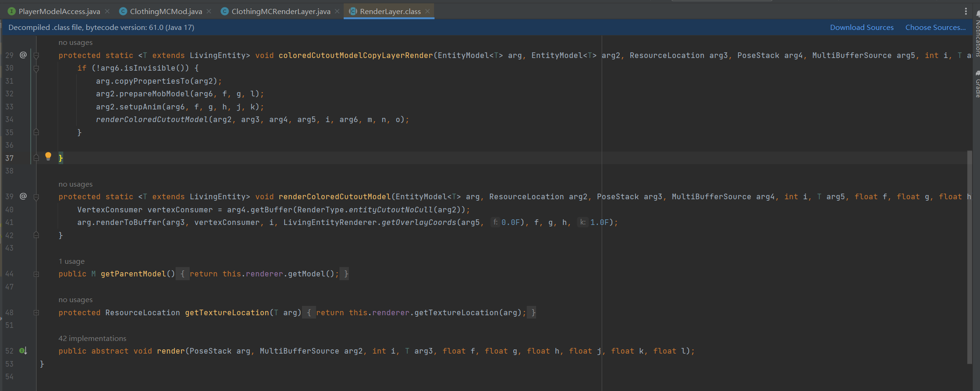Expand the getParentModel method at line 44
Screen dimensions: 980x391
tap(36, 274)
